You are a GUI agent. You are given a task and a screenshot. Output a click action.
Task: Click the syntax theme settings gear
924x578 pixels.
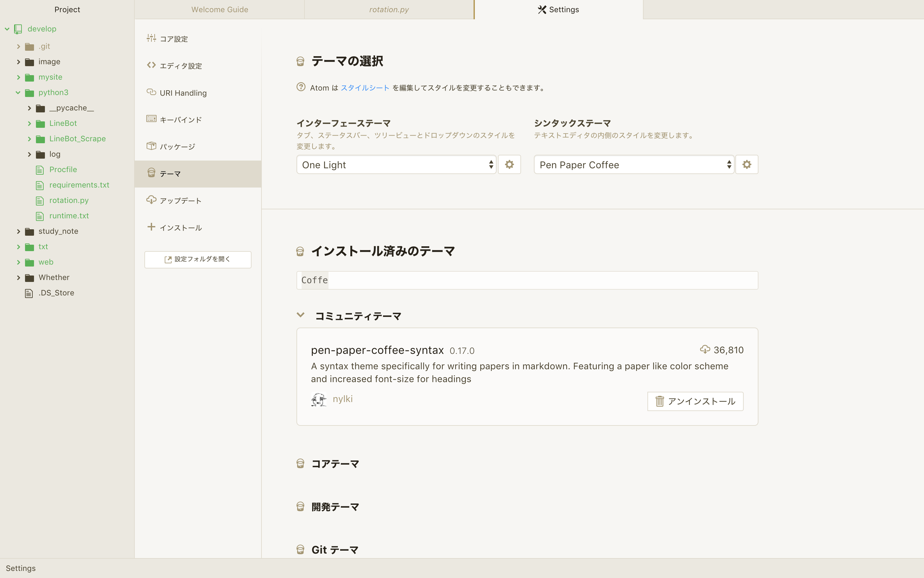pyautogui.click(x=747, y=165)
